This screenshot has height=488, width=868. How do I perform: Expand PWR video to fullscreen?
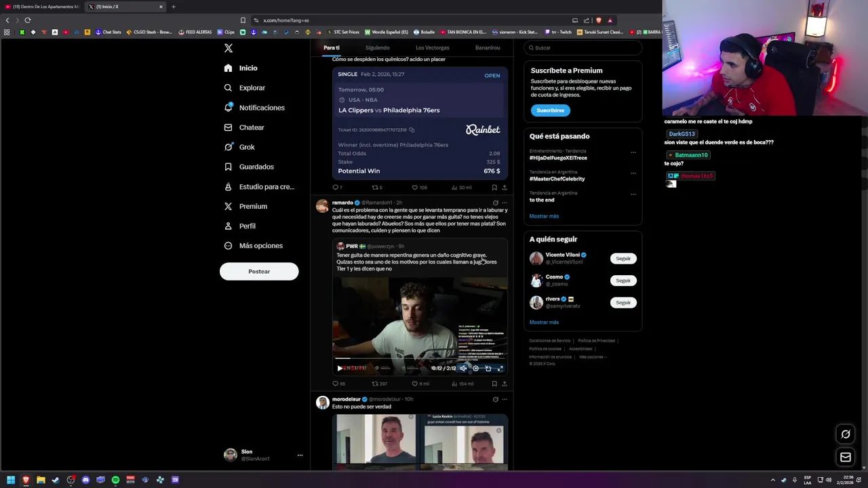(500, 368)
